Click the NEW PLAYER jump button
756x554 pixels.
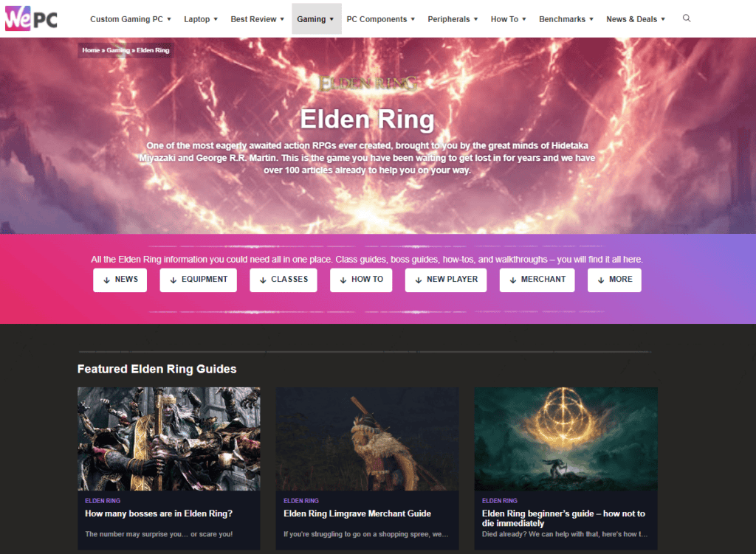446,280
